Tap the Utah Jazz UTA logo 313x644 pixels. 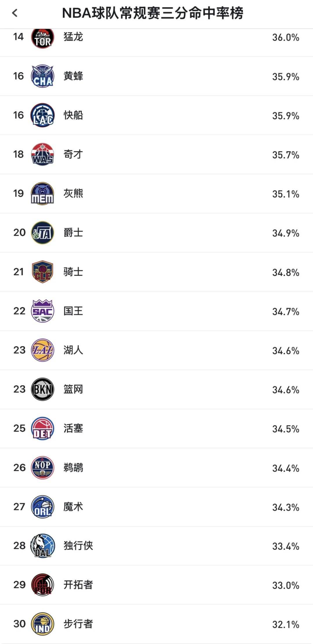[43, 233]
